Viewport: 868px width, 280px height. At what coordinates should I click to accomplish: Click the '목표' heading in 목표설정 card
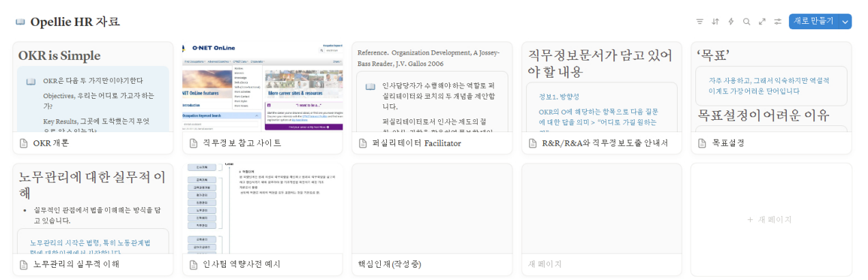pos(713,56)
